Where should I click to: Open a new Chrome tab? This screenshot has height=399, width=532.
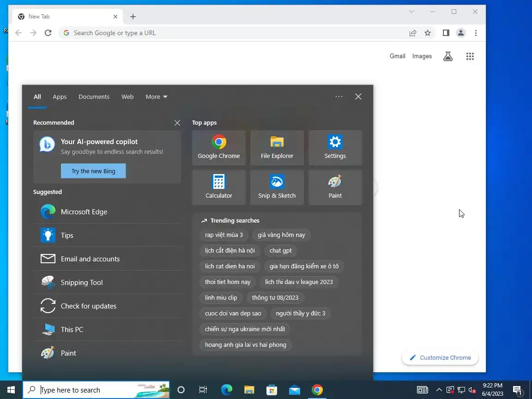[133, 17]
